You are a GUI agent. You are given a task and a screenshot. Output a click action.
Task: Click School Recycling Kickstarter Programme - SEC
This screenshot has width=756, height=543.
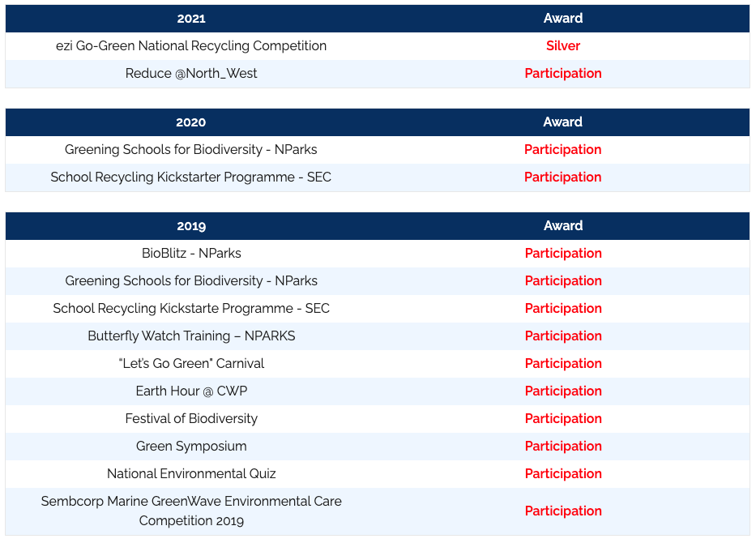191,177
